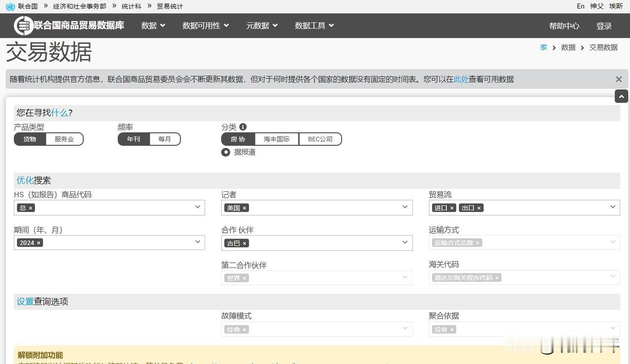The height and width of the screenshot is (364, 630).
Task: Set frequency to 每月
Action: (x=165, y=139)
